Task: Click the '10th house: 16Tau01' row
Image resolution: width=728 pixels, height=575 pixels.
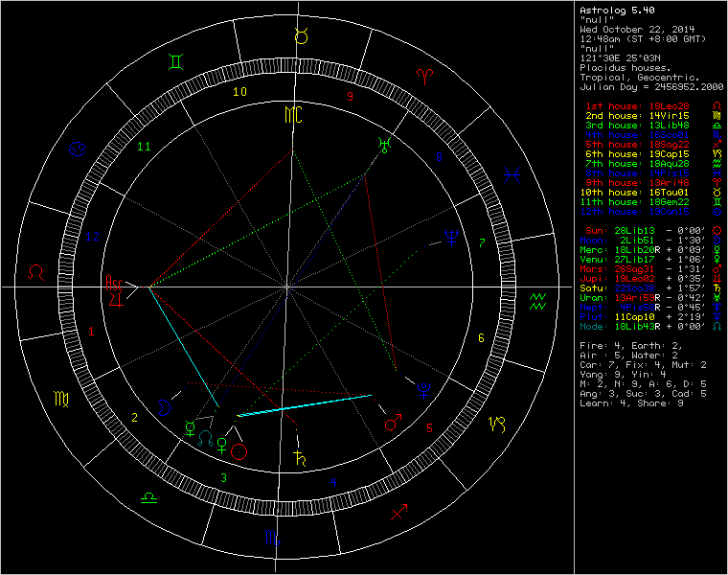Action: [x=635, y=193]
